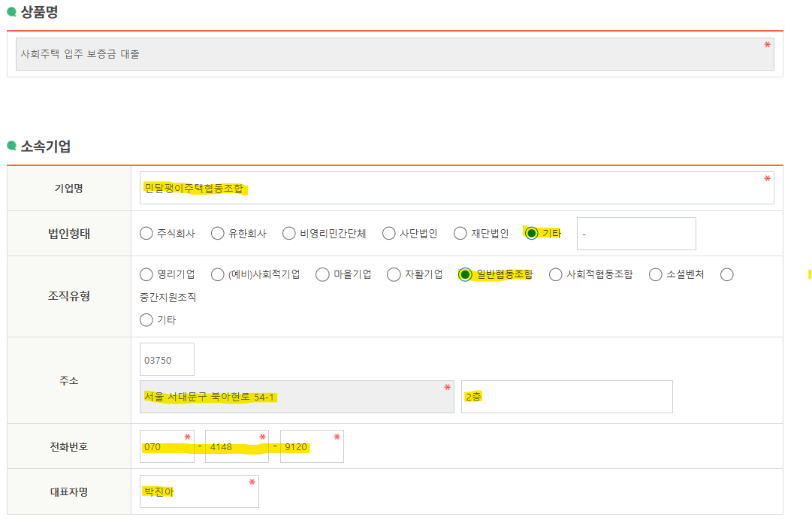This screenshot has width=812, height=520.
Task: Click the detailed address field showing 2층
Action: coord(566,397)
